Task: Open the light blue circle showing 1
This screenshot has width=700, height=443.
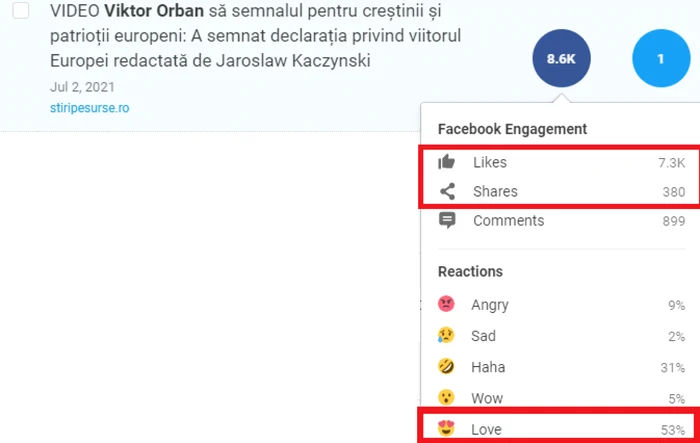Action: tap(661, 59)
